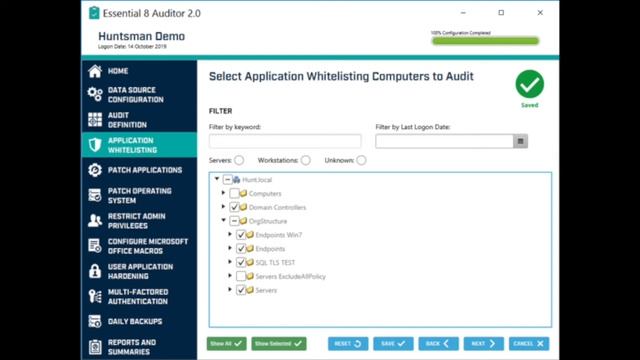Collapse the OrgStructure tree node

tap(224, 220)
